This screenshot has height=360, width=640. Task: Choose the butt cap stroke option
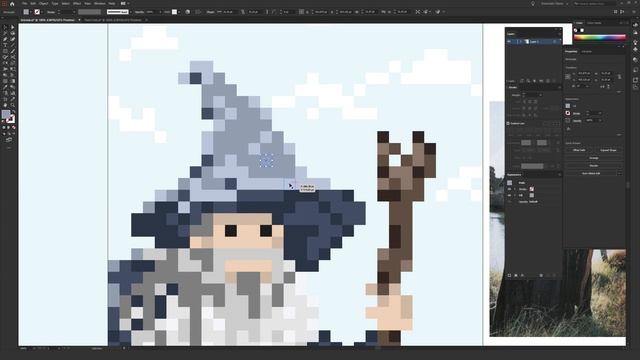click(524, 102)
